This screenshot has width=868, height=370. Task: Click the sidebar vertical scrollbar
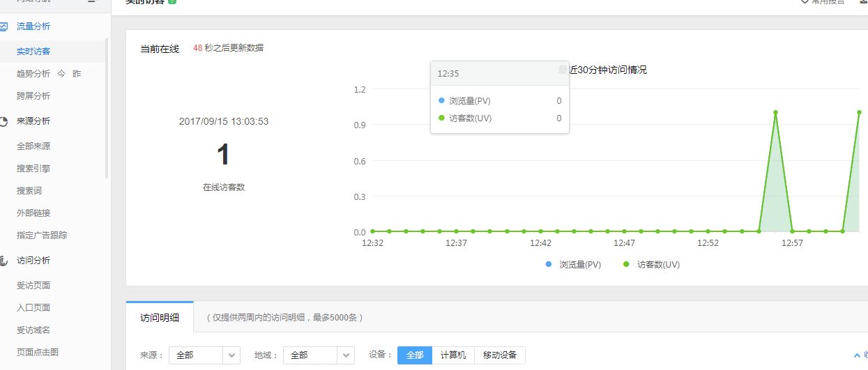[107, 108]
